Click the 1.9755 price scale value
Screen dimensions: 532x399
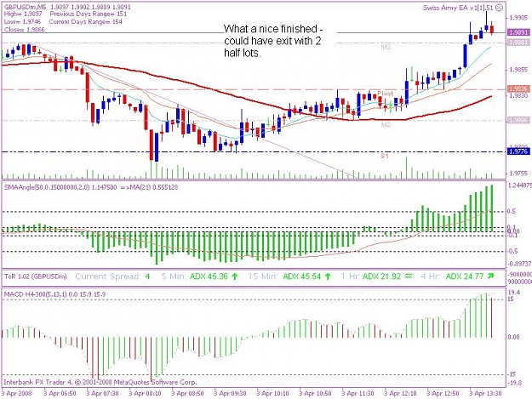[518, 174]
